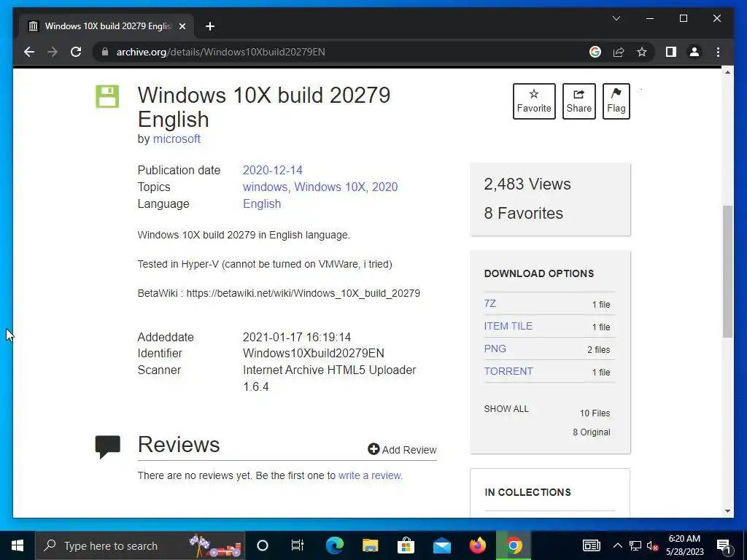This screenshot has height=560, width=747.
Task: Open News and interests taskbar icon
Action: point(591,545)
